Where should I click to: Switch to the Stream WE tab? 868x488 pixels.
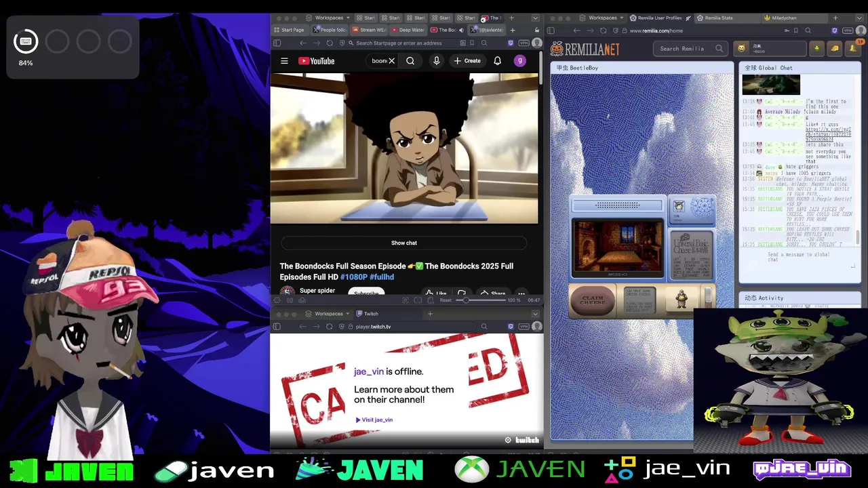pyautogui.click(x=369, y=30)
